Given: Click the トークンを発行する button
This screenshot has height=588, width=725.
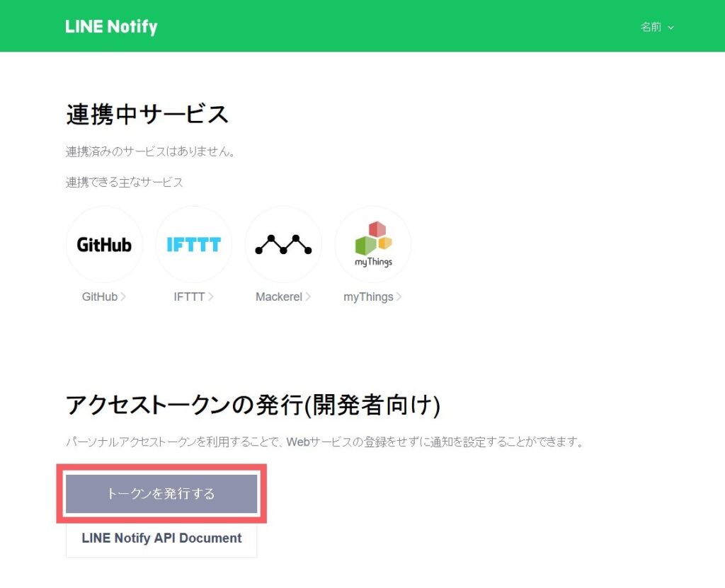Looking at the screenshot, I should tap(161, 494).
